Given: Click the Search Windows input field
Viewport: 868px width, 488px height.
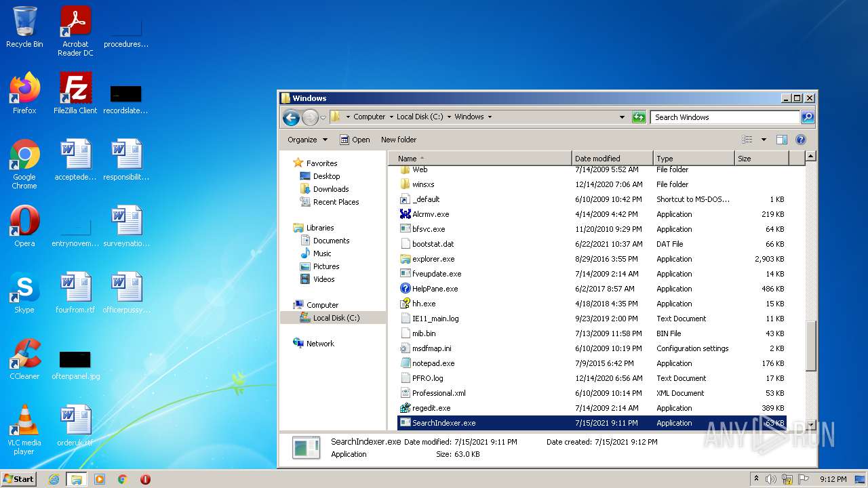Looking at the screenshot, I should 724,117.
